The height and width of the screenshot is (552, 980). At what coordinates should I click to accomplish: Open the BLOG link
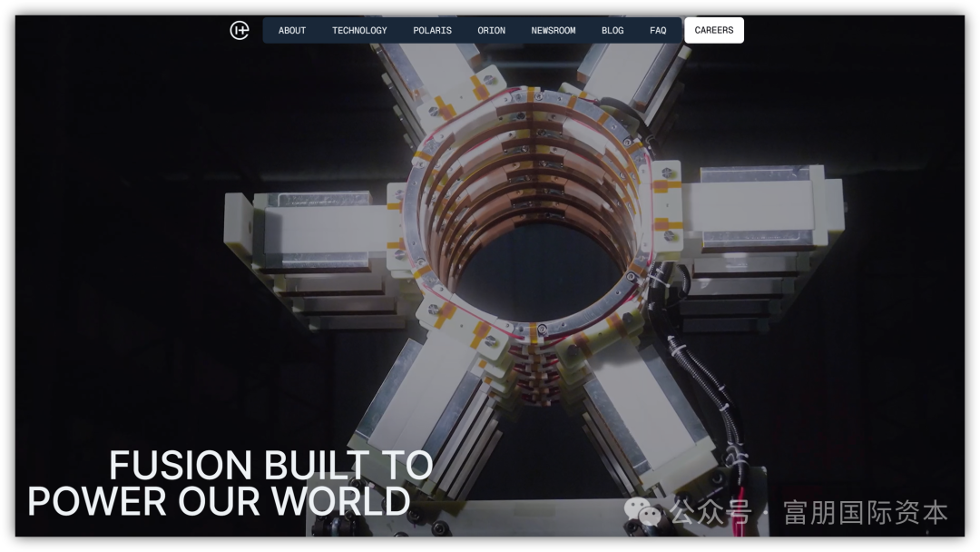[612, 30]
